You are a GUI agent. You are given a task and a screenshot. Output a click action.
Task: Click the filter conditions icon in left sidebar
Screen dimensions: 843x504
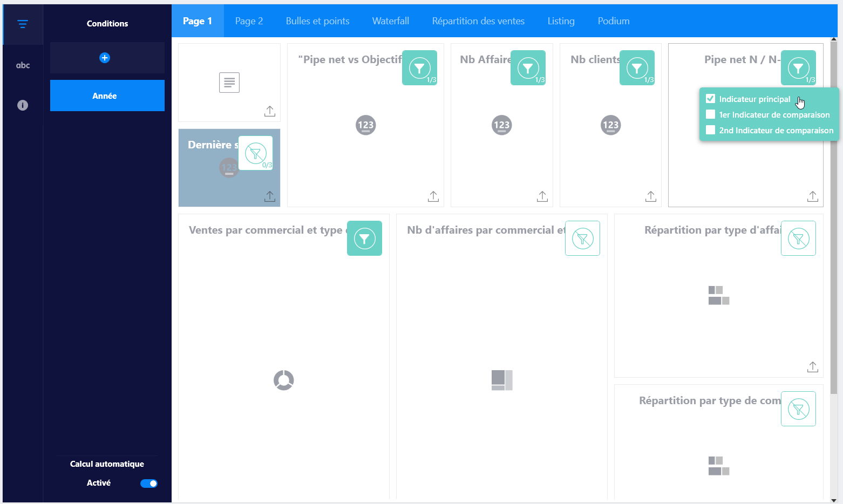pos(22,24)
